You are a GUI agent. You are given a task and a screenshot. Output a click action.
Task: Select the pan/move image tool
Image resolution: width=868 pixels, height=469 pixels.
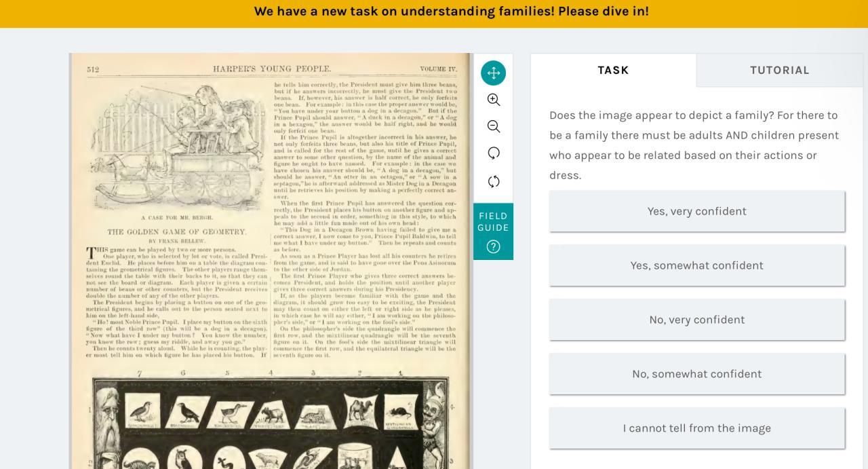[x=493, y=73]
